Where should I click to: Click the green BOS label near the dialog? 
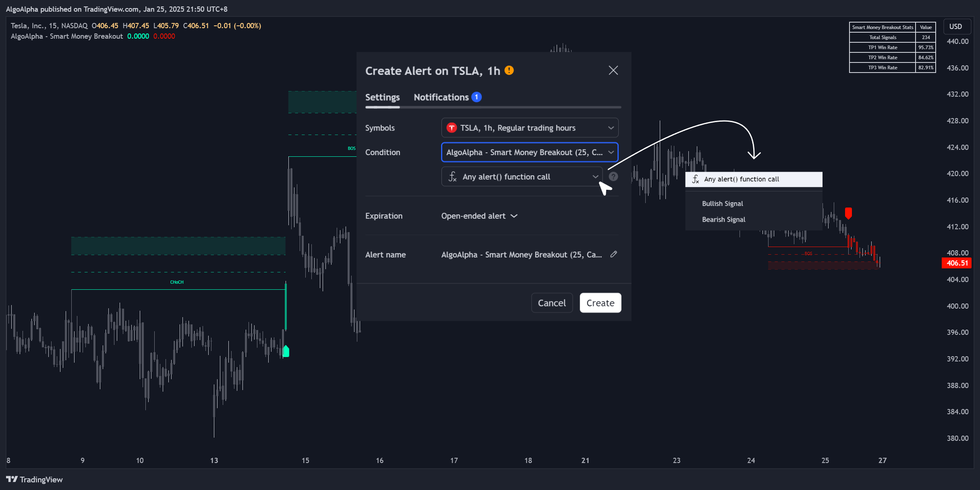pos(352,148)
